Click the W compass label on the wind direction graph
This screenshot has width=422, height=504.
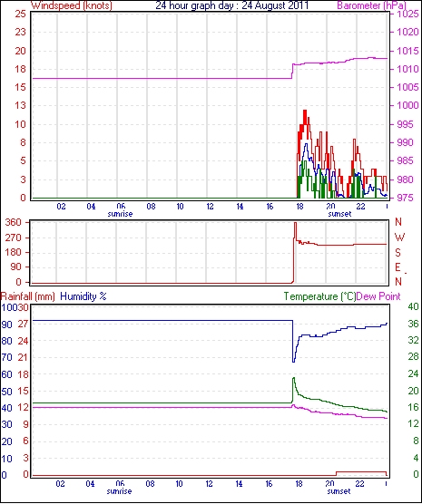tap(399, 237)
